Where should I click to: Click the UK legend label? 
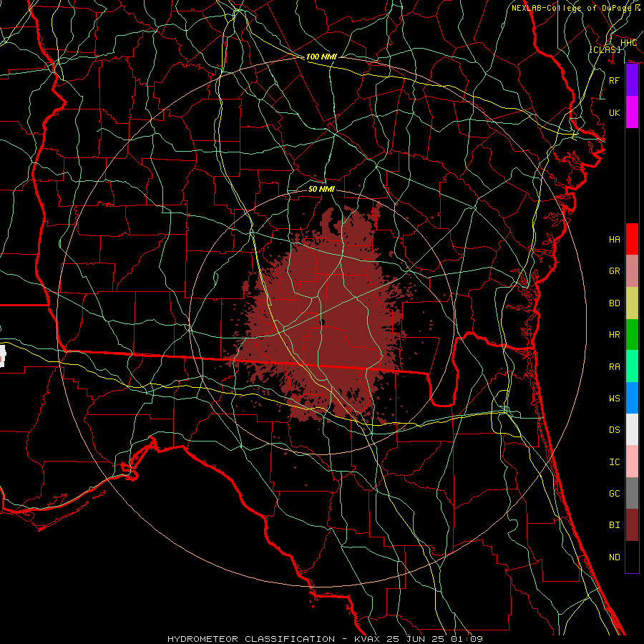[x=615, y=112]
